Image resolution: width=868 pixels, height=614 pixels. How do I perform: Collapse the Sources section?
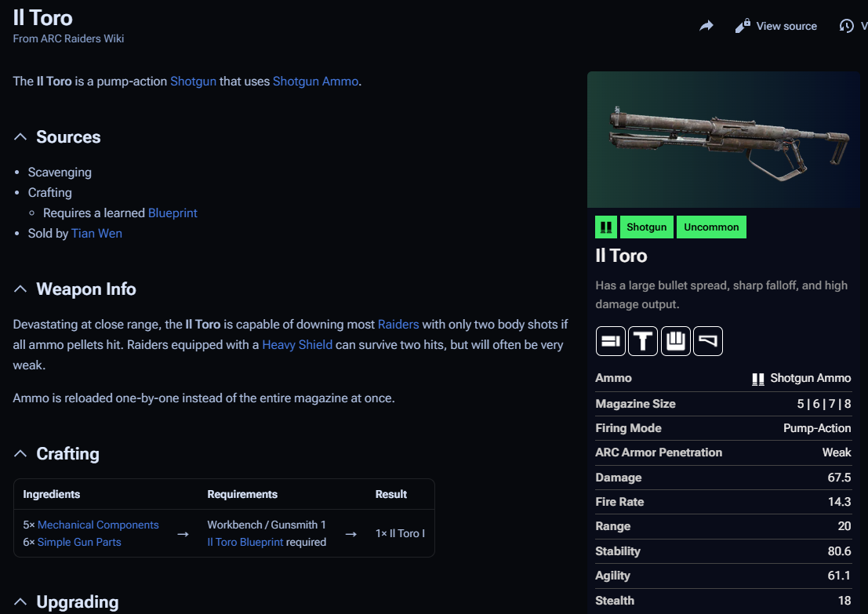(x=20, y=137)
